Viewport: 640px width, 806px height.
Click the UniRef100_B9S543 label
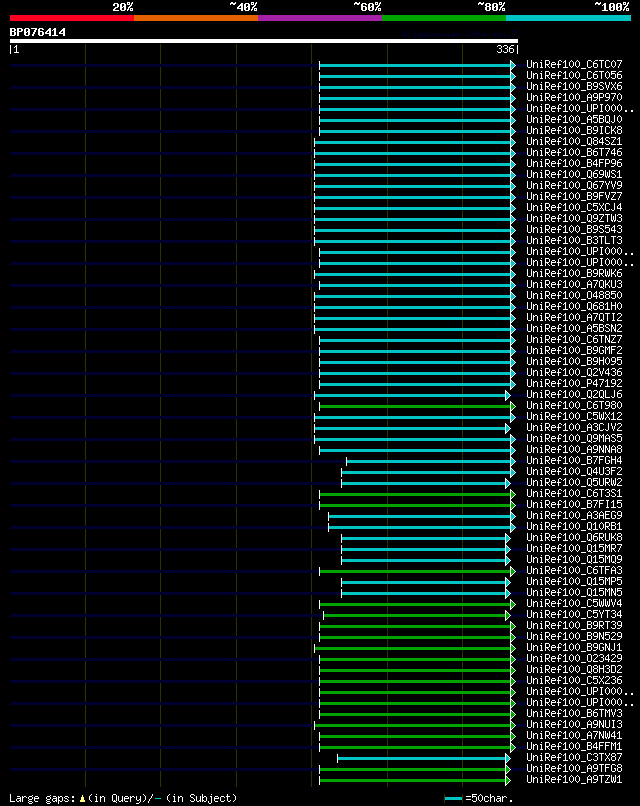[574, 229]
